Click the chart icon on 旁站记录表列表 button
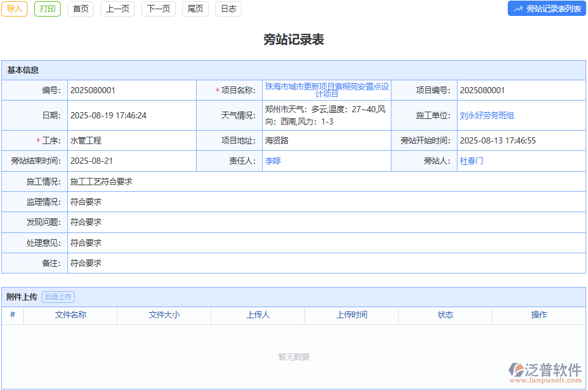The image size is (588, 390). click(x=519, y=9)
